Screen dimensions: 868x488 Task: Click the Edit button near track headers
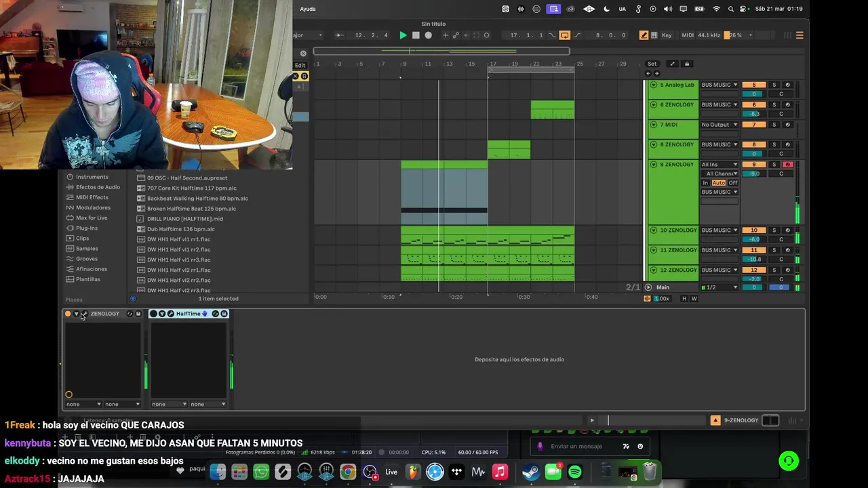pos(300,65)
